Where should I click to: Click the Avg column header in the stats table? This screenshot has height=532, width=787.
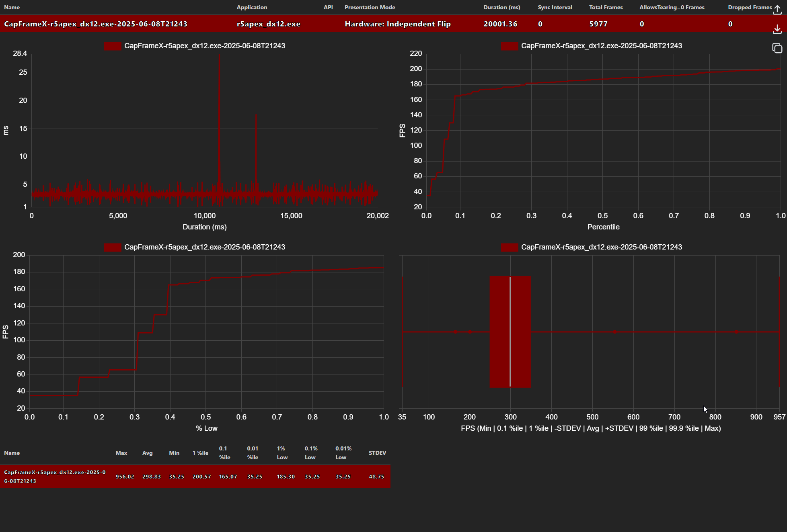(x=147, y=453)
